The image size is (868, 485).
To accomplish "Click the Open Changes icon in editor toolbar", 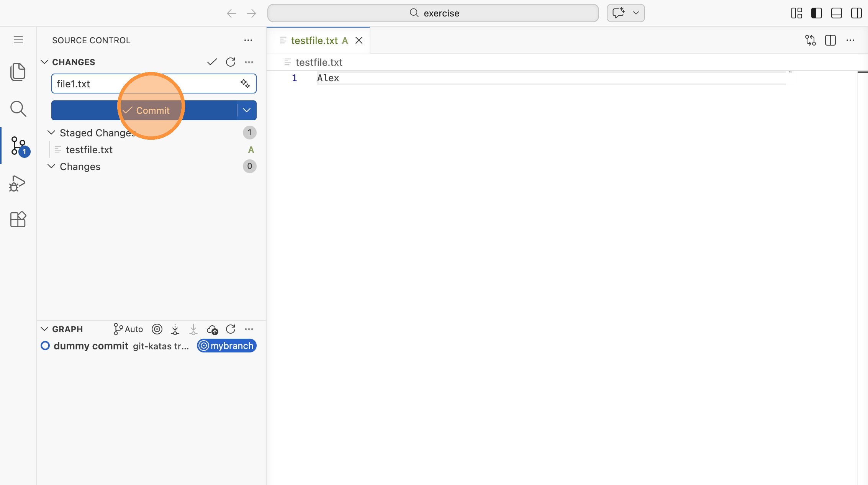I will pyautogui.click(x=810, y=40).
